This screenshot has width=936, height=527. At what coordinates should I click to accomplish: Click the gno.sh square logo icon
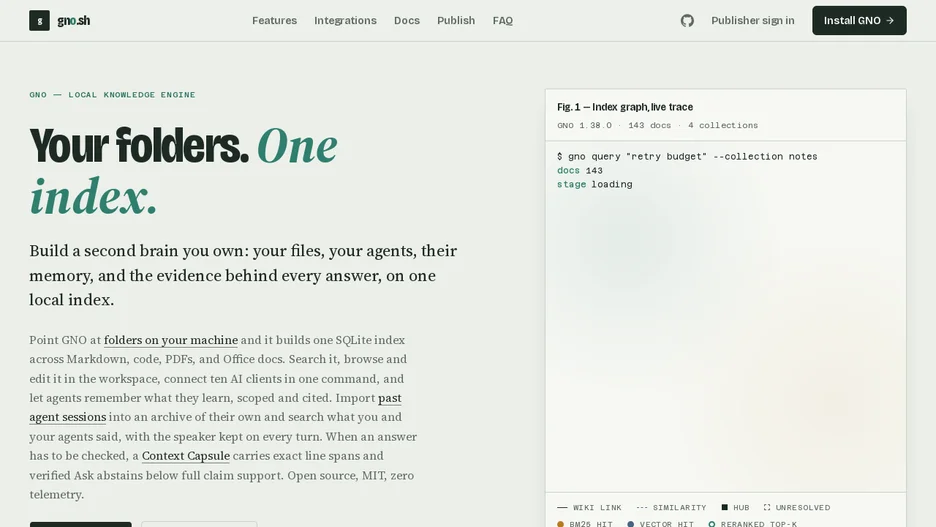39,20
